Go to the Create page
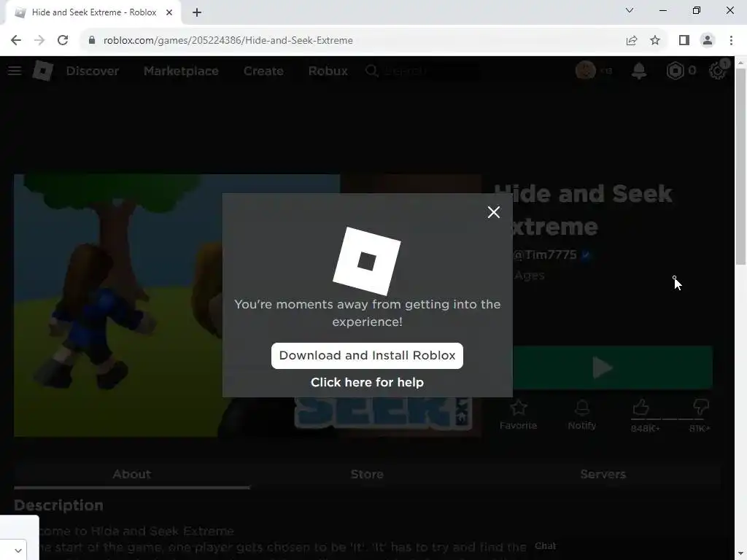This screenshot has width=747, height=560. tap(263, 71)
